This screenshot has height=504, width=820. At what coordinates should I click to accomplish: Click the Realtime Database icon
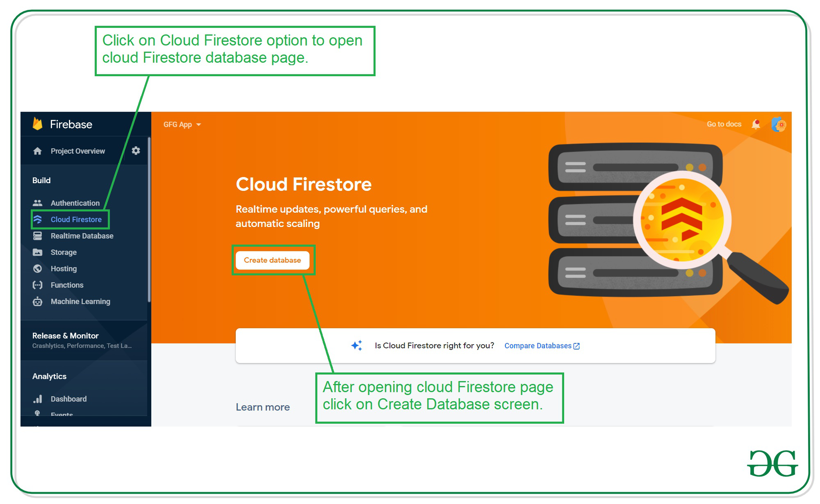click(x=38, y=236)
